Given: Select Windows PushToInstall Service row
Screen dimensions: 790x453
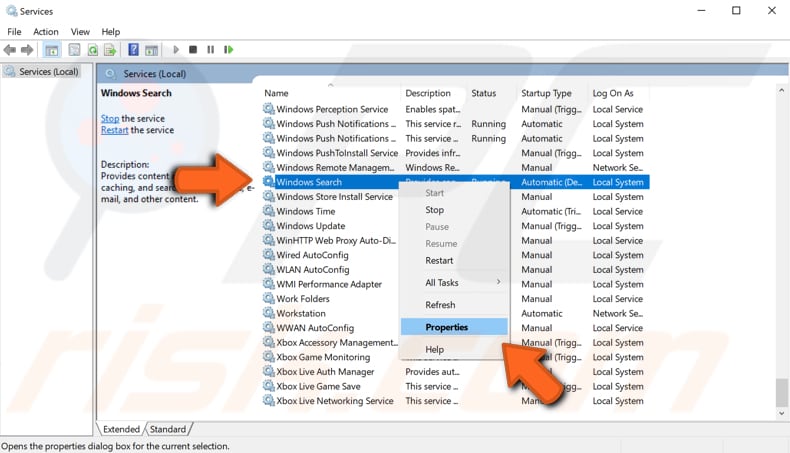Looking at the screenshot, I should [455, 153].
